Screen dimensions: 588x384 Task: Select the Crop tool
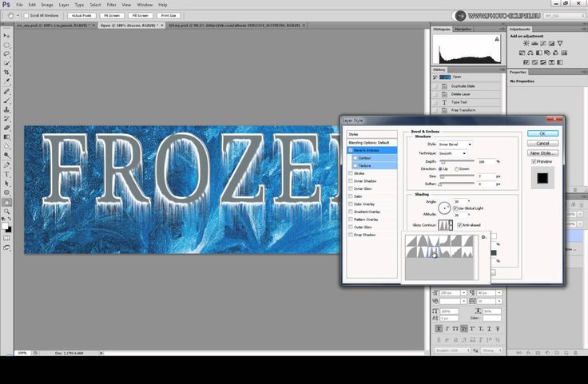click(6, 72)
